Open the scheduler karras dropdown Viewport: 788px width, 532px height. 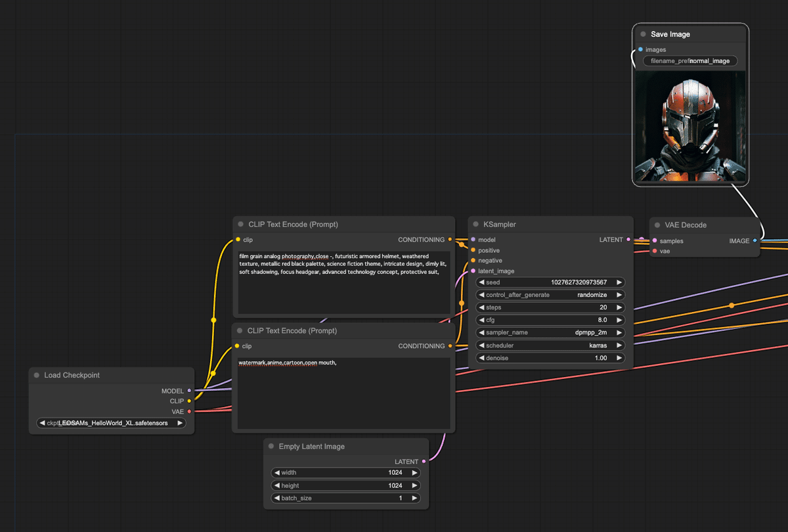tap(550, 345)
